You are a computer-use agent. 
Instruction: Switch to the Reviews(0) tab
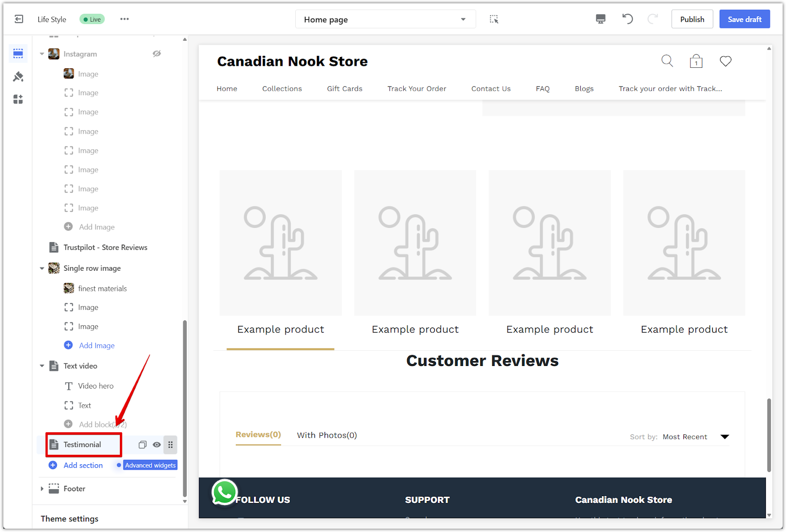click(258, 435)
